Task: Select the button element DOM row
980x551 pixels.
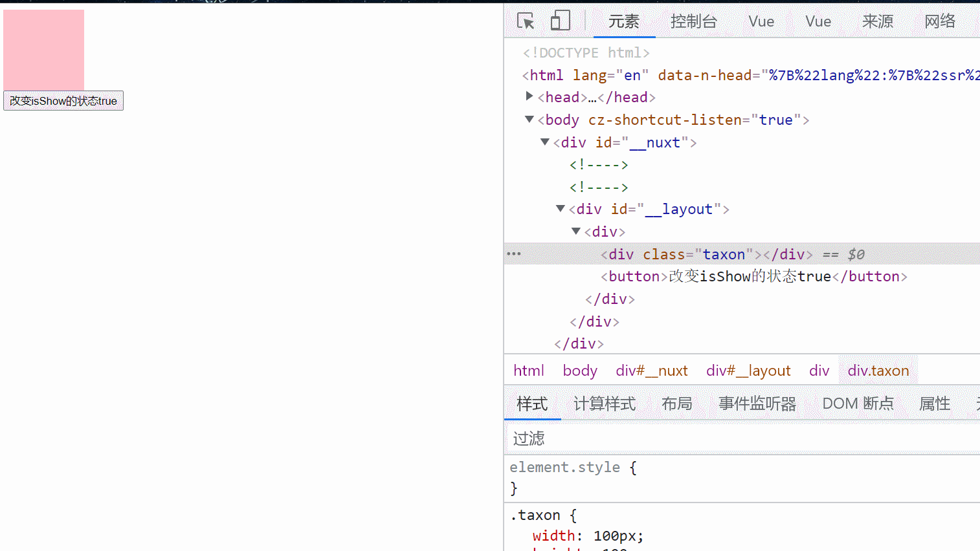Action: click(x=742, y=276)
